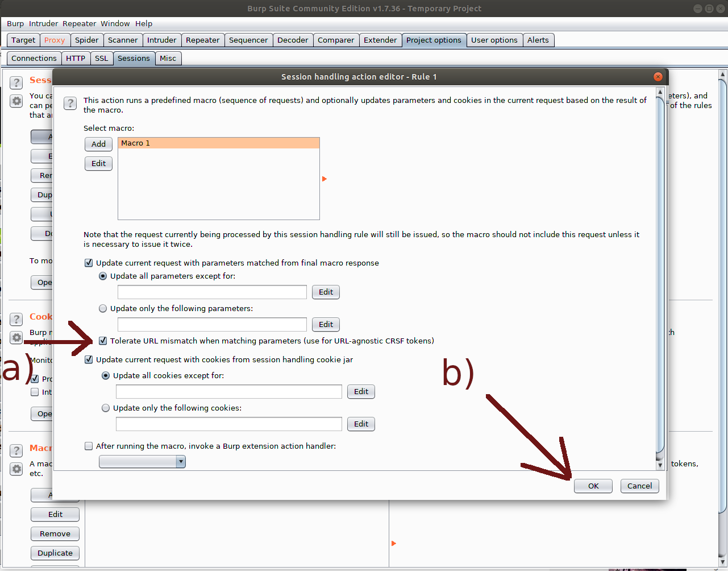Open the gear menu of the Cookie Jar section

pos(17,337)
